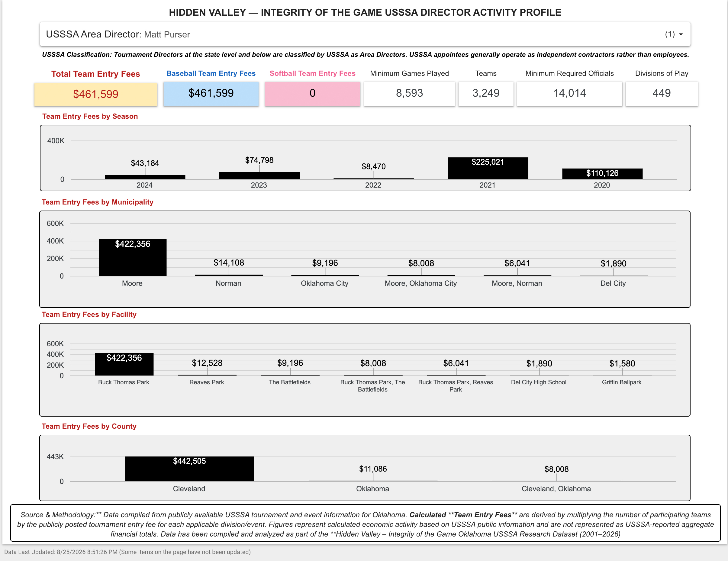Click the Buck Thomas Park, The Battlefields label

pyautogui.click(x=373, y=386)
